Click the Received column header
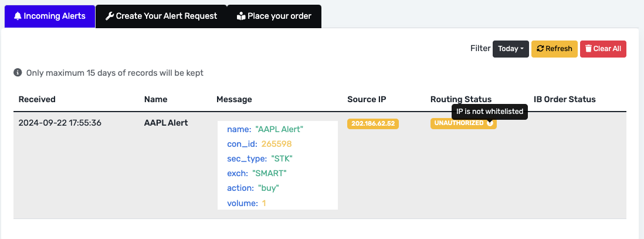Viewport: 644px width, 239px height. click(37, 99)
